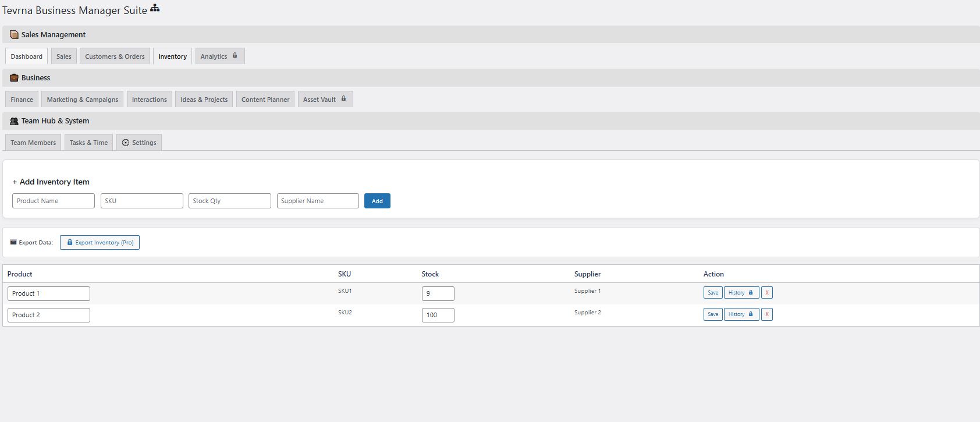
Task: Click the Business section heading
Action: [x=36, y=78]
